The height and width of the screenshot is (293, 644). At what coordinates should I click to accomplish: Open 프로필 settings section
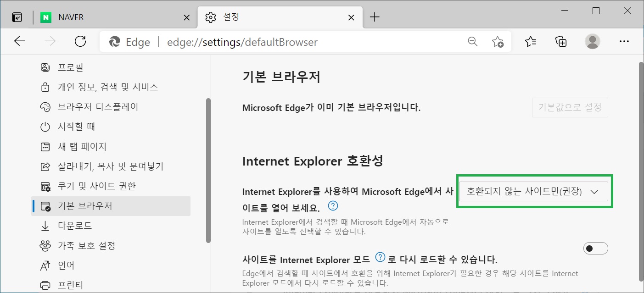pos(111,67)
